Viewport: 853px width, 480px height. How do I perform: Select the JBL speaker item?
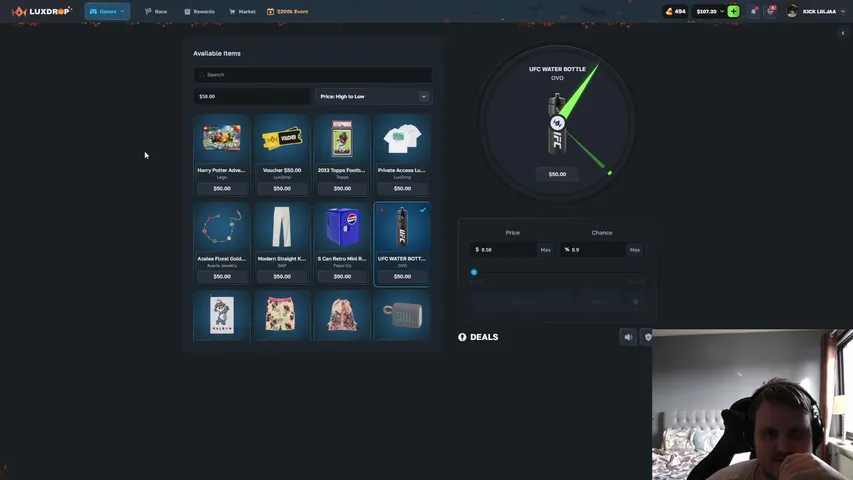[402, 316]
